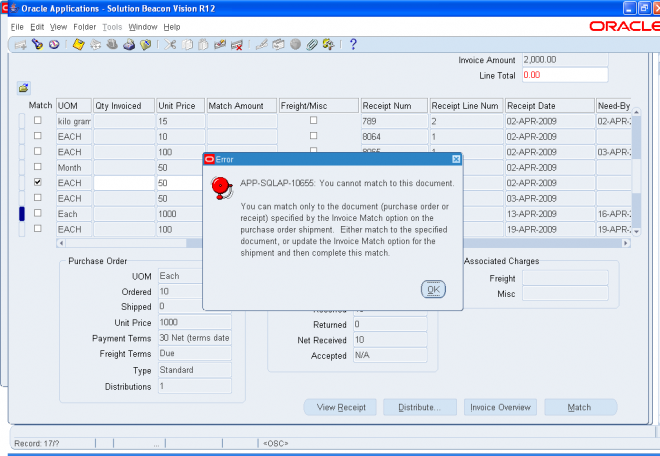
Task: Check Match box for EACH dated 19-APR-2009
Action: (x=38, y=229)
